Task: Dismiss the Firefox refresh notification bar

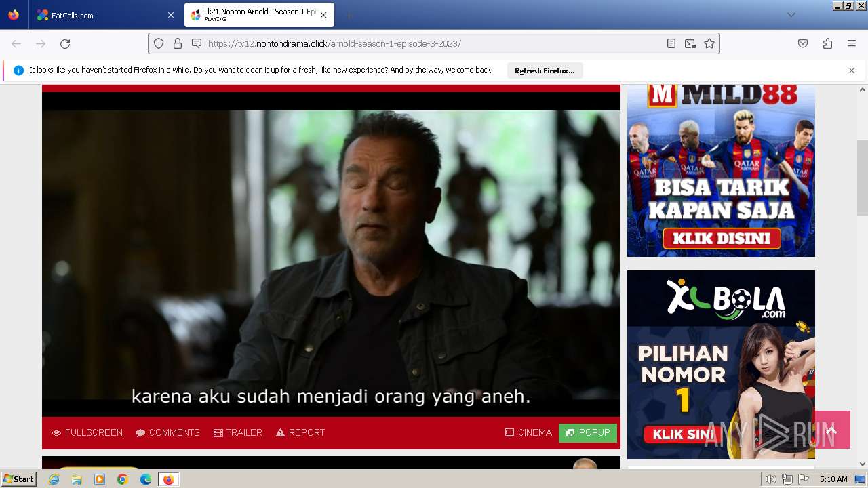Action: 852,70
